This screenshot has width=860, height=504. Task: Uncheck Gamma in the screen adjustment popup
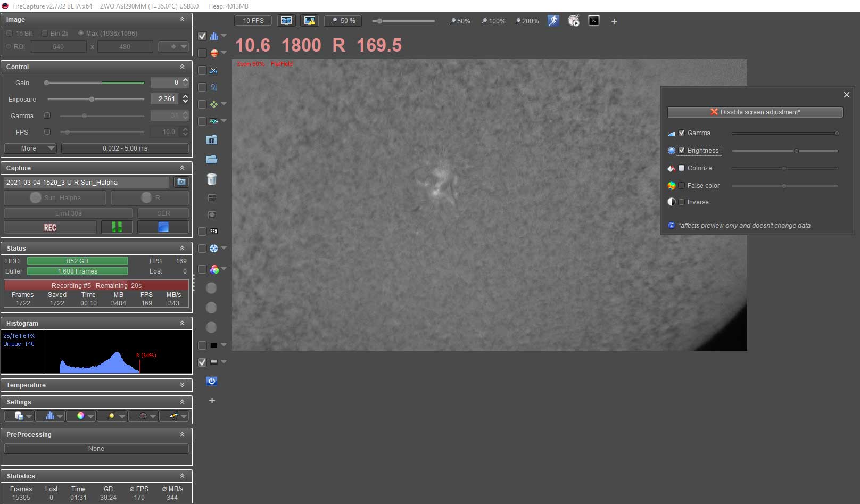coord(682,133)
